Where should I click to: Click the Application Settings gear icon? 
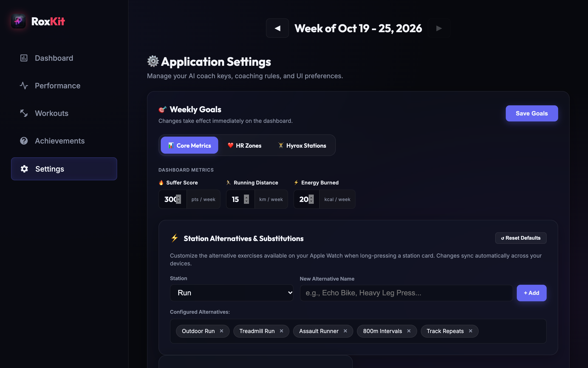click(153, 61)
